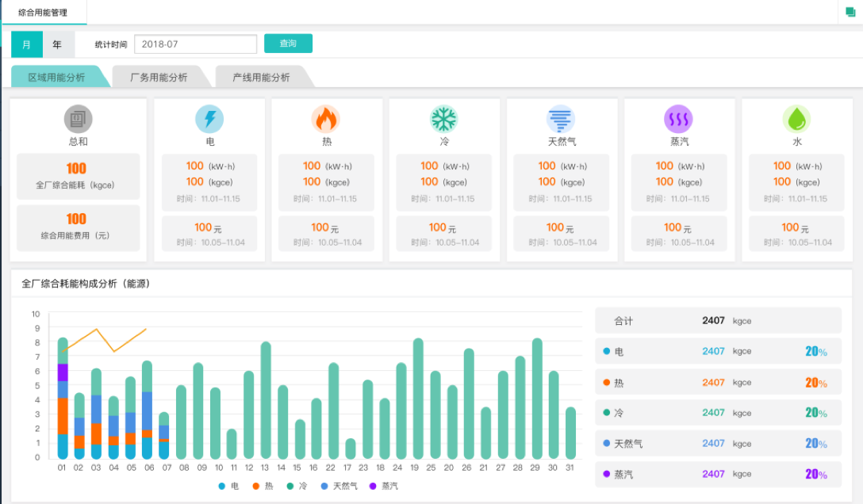Toggle 电 series in chart legend

tap(228, 486)
